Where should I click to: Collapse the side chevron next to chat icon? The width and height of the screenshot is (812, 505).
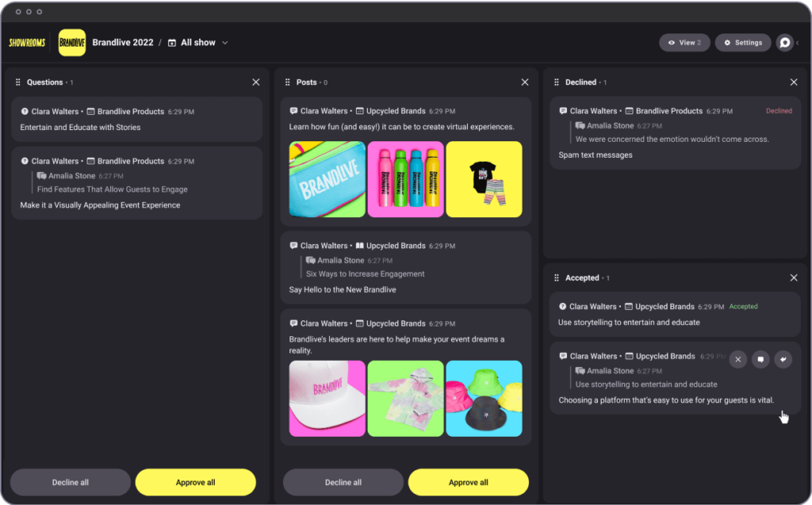point(798,43)
